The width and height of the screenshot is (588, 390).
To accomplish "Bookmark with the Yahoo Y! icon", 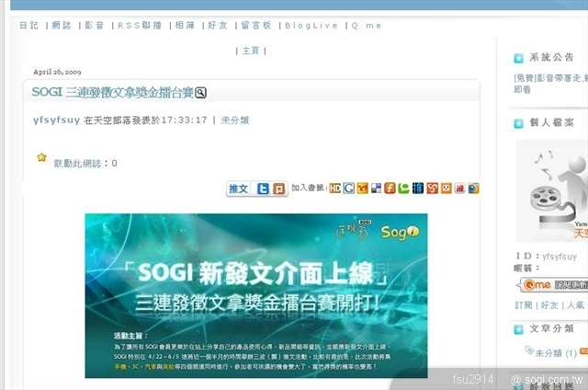I will [x=362, y=188].
